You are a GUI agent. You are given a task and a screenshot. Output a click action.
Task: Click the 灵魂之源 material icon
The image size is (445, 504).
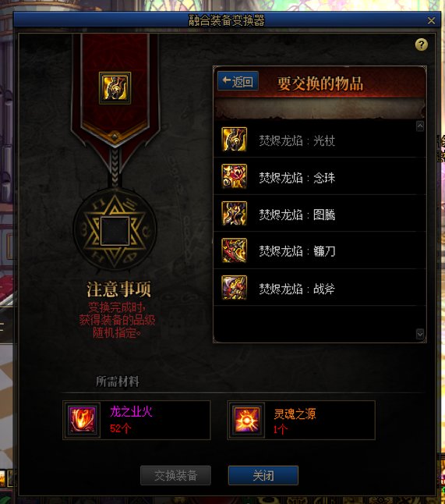pyautogui.click(x=246, y=420)
